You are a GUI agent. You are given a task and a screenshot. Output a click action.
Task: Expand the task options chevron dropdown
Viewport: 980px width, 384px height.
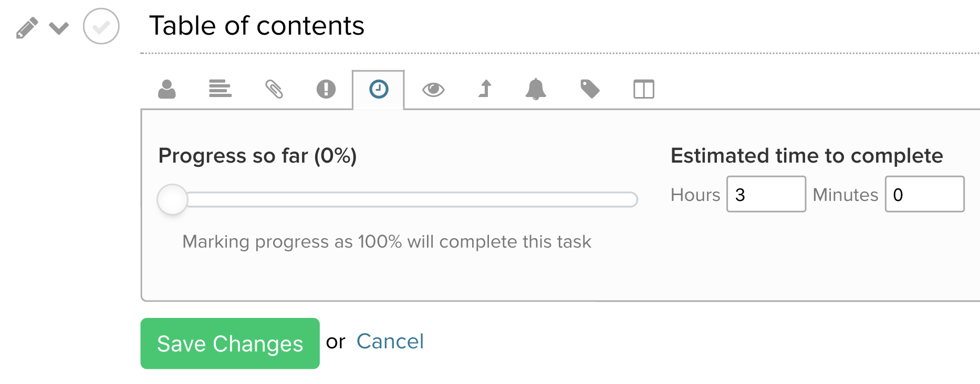pos(59,28)
